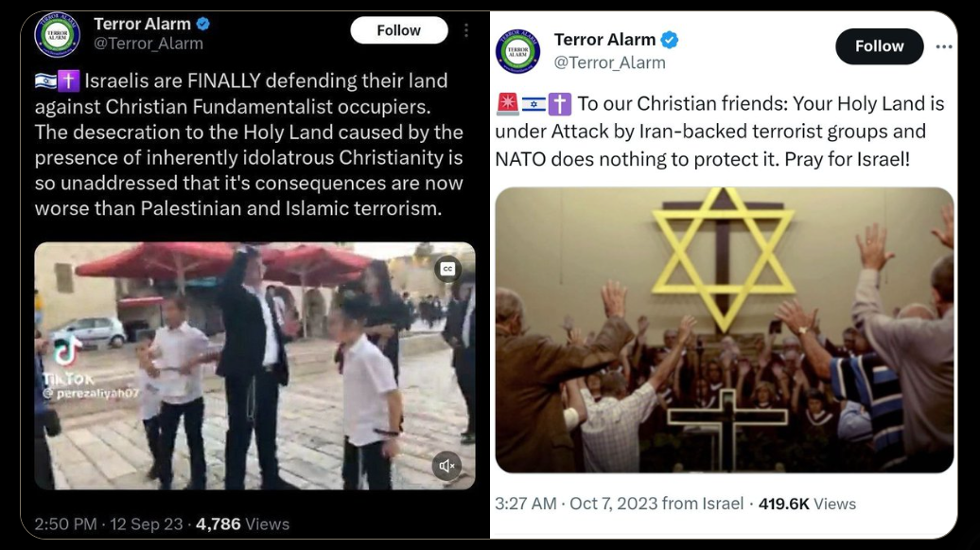Click the TikTok logo watermark on video
The image size is (980, 550).
[67, 352]
